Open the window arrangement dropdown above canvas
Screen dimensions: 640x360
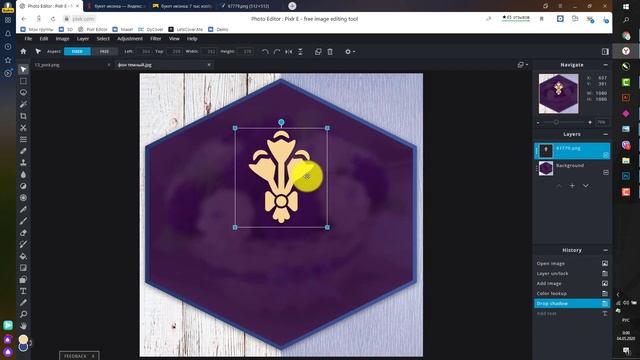(x=522, y=64)
